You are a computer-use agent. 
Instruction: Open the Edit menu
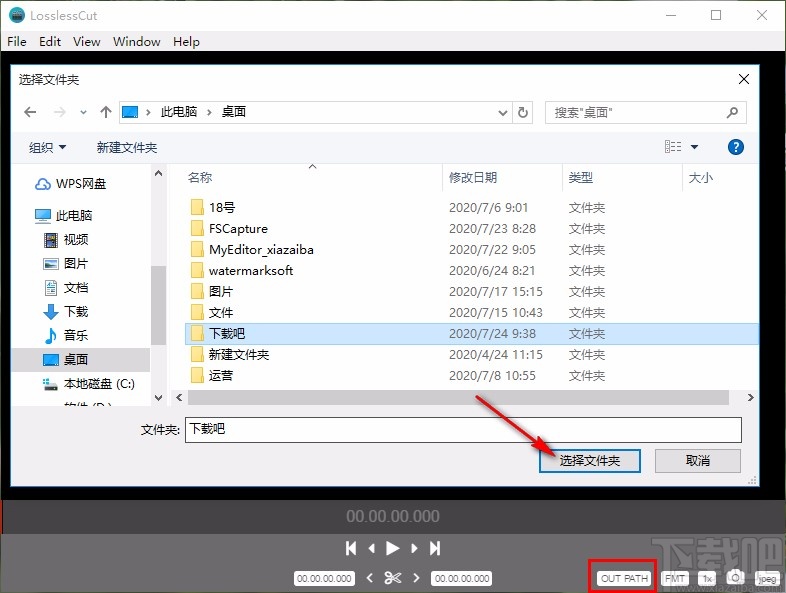[50, 42]
